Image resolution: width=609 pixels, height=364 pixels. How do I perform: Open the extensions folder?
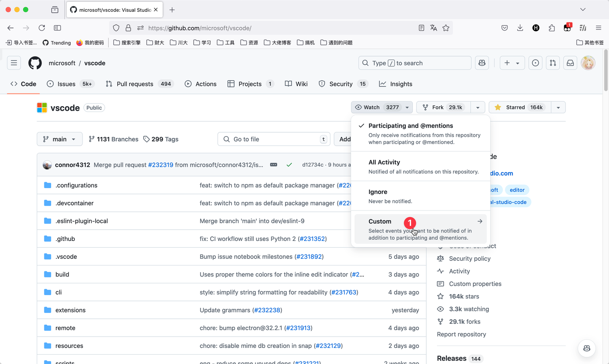[71, 310]
